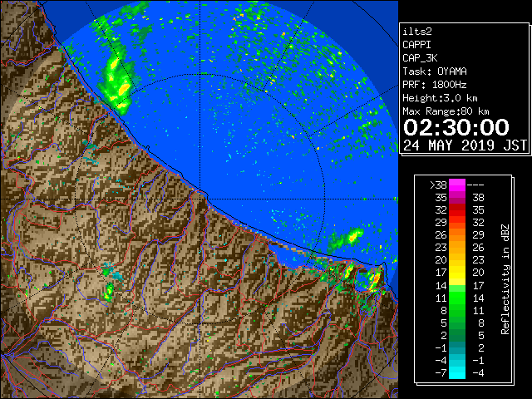Select the 'CAPPI' product type text
Screen dimensions: 532x399
tap(416, 45)
